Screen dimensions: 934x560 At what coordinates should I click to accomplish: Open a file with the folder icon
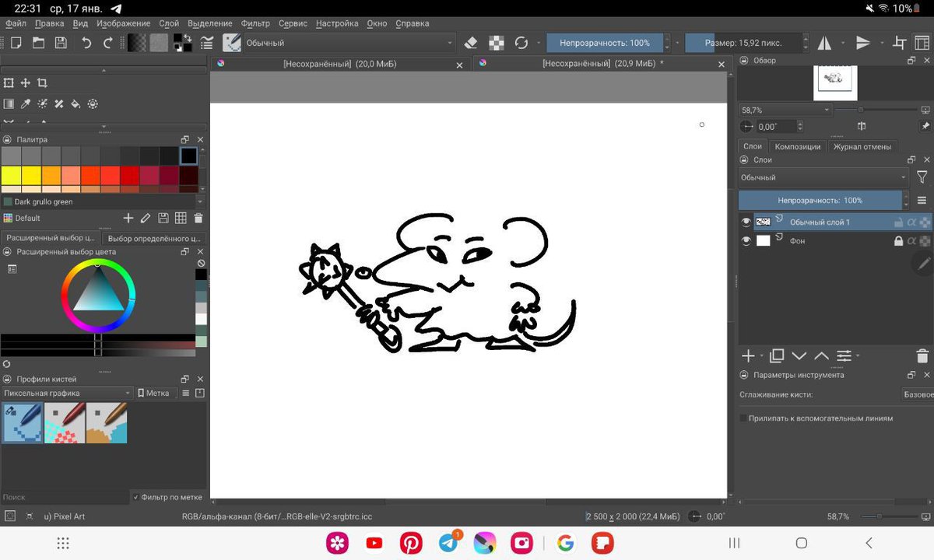pos(38,44)
